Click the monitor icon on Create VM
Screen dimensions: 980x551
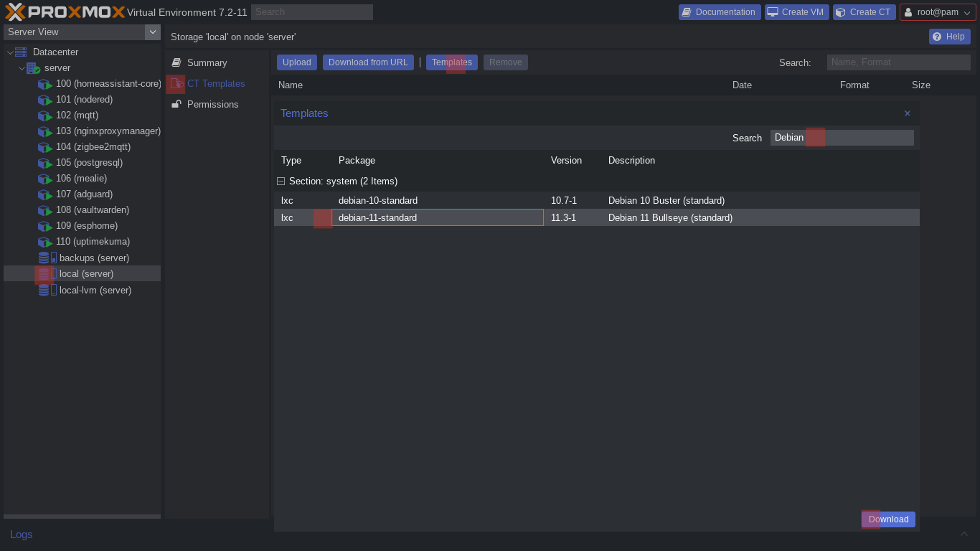773,12
